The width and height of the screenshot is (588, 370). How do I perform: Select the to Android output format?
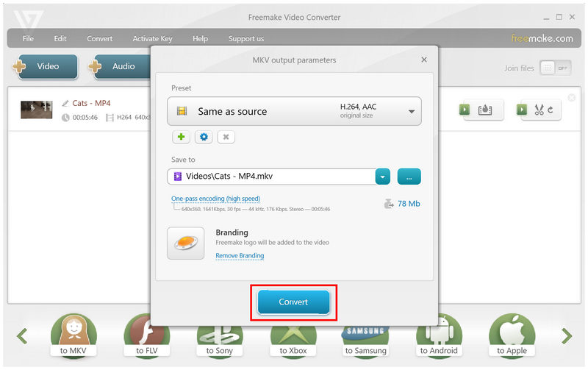click(439, 336)
